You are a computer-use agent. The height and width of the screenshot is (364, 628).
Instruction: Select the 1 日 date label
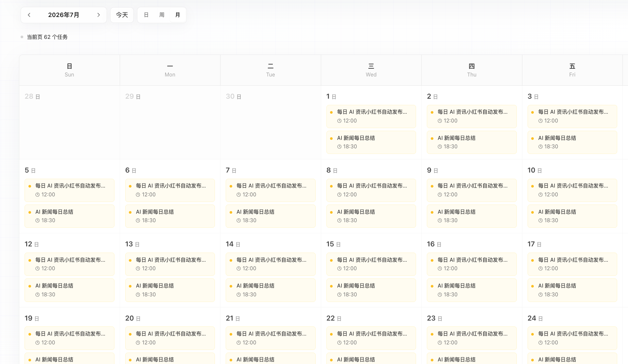[331, 96]
